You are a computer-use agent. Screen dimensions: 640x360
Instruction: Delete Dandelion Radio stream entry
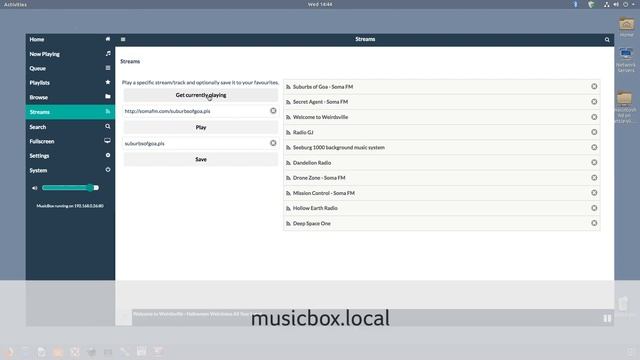[x=594, y=162]
